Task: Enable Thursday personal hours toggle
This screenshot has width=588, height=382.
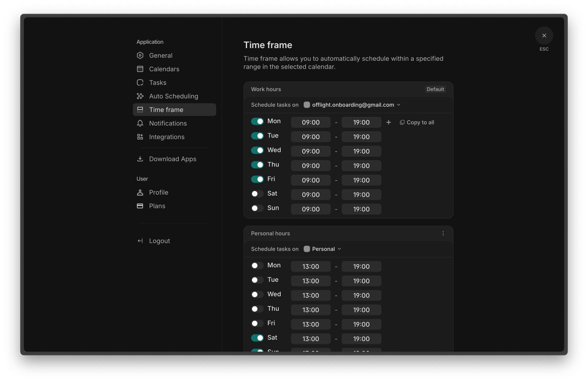Action: click(257, 309)
